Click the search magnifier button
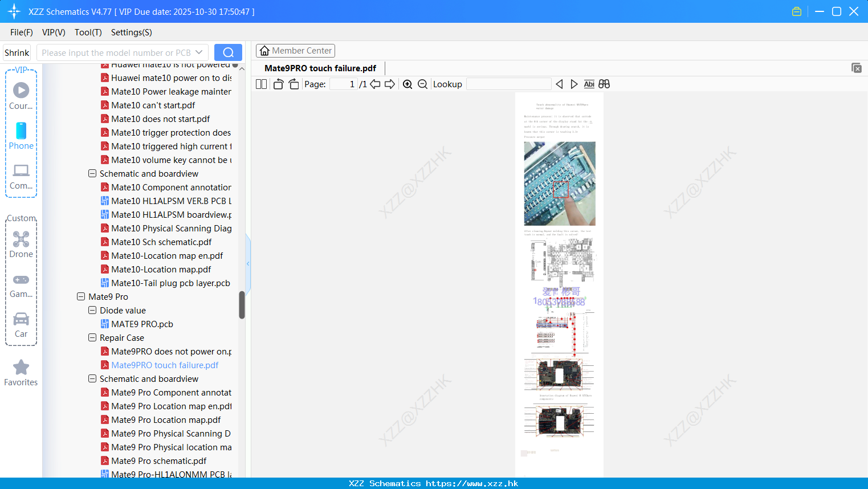Viewport: 868px width, 489px height. click(x=228, y=52)
